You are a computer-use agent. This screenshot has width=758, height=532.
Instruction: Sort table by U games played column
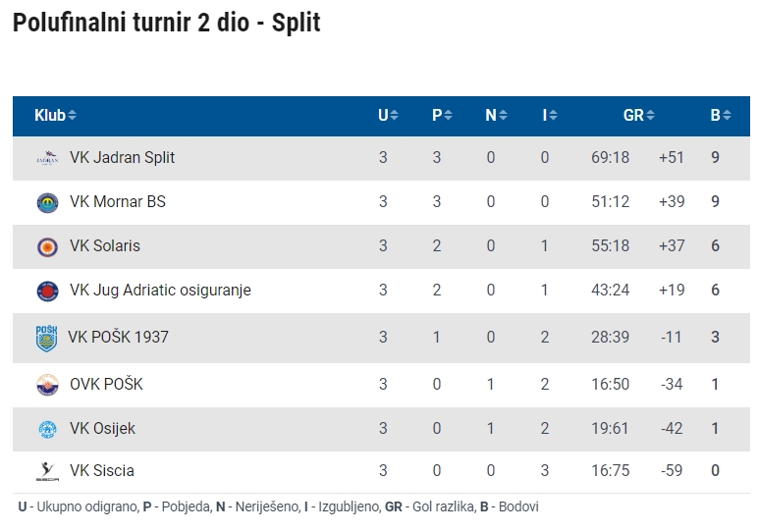pos(388,115)
